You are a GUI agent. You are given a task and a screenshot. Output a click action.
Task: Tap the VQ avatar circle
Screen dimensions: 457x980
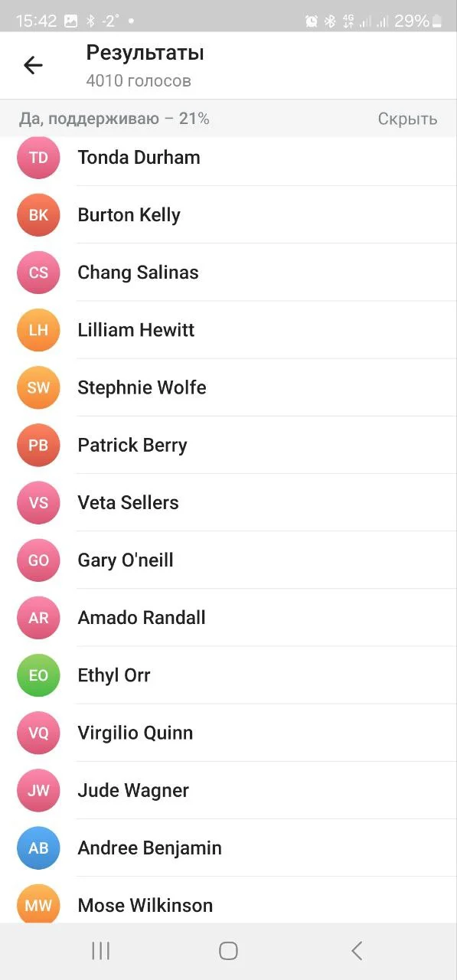point(38,733)
